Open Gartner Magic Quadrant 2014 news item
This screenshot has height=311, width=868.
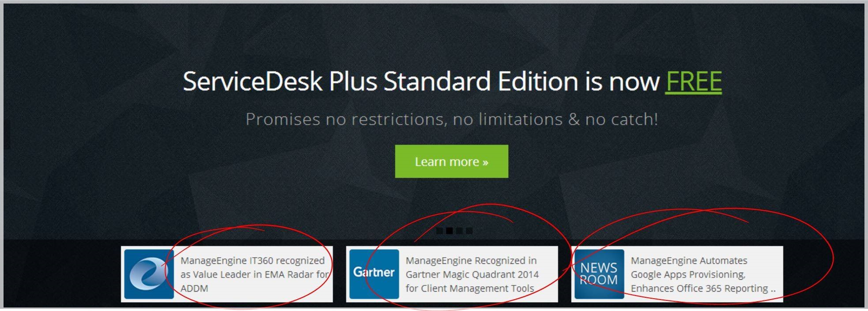point(472,274)
